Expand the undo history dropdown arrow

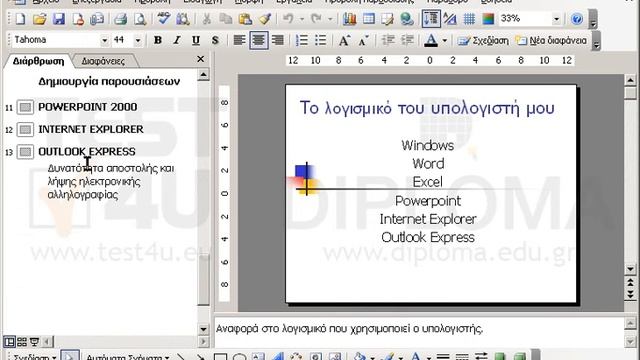click(302, 19)
